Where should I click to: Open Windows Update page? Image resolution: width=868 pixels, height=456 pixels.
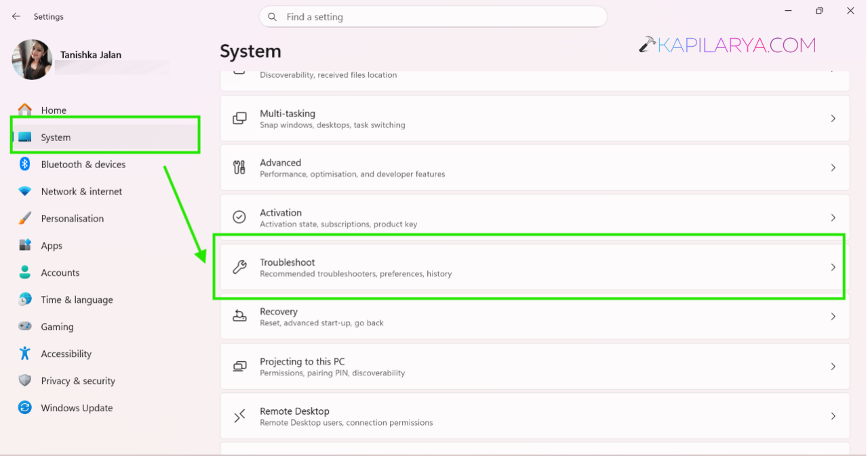[x=105, y=408]
